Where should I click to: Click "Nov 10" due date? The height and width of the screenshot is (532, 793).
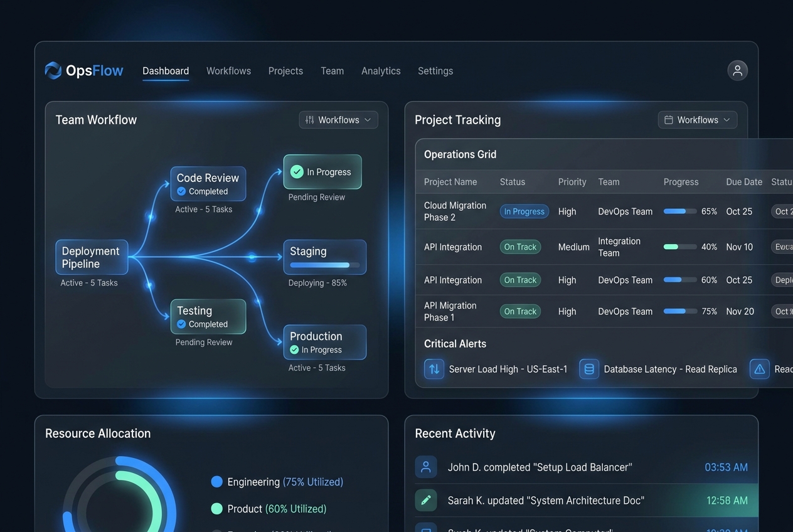click(739, 247)
